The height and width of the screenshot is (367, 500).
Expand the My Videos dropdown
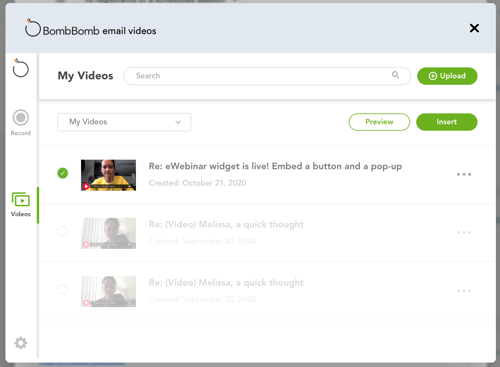pos(124,122)
